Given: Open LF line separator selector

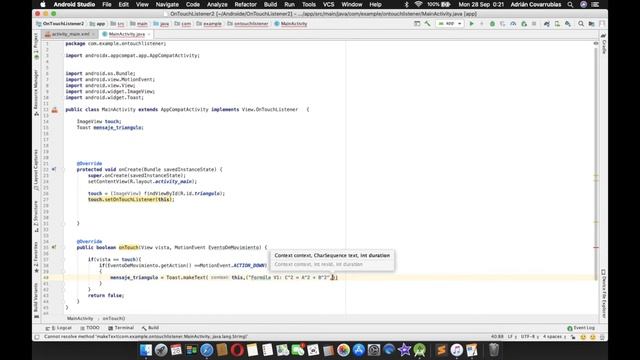Looking at the screenshot, I should pyautogui.click(x=511, y=337).
